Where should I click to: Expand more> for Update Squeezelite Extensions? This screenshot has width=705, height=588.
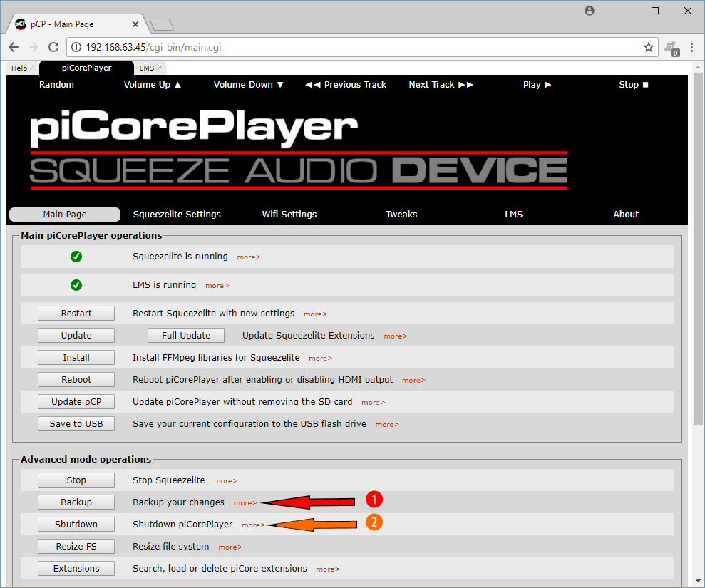point(396,336)
